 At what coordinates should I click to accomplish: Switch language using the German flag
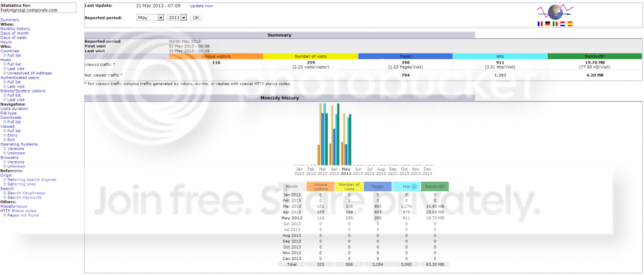pyautogui.click(x=548, y=25)
